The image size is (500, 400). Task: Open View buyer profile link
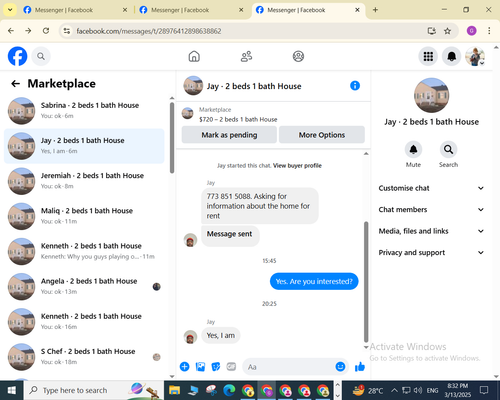coord(297,166)
